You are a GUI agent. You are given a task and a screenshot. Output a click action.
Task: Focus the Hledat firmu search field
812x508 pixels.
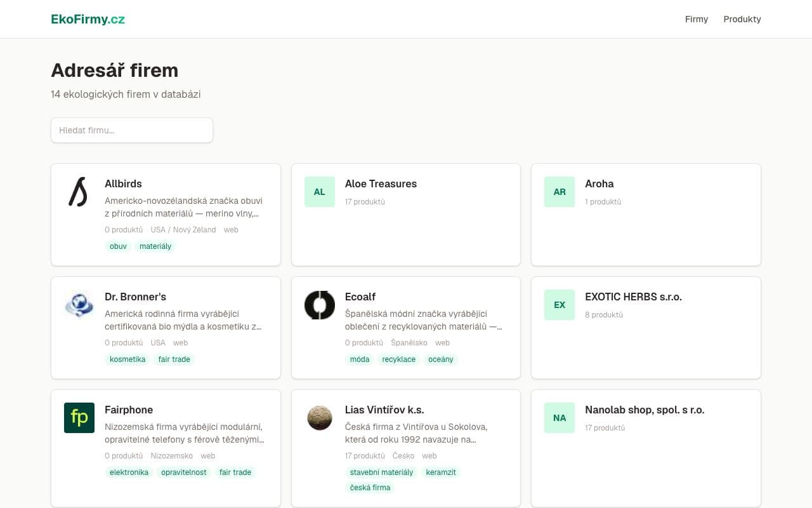[132, 130]
